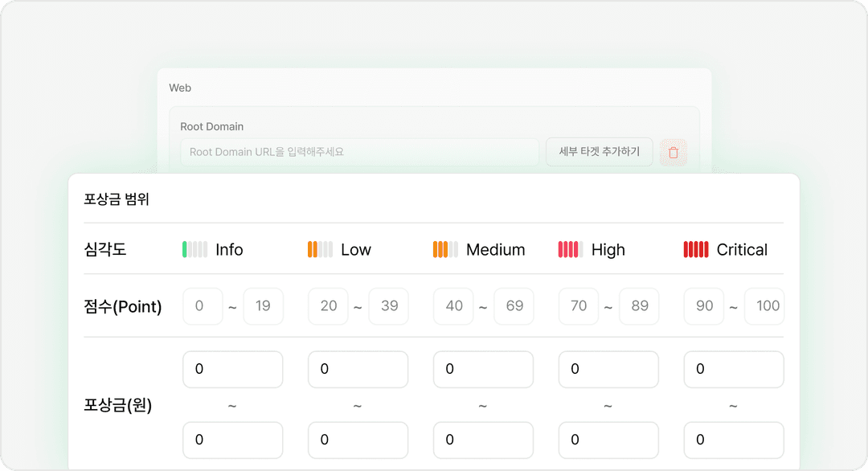Click the Critical severity bar icon
The height and width of the screenshot is (471, 868).
[695, 250]
